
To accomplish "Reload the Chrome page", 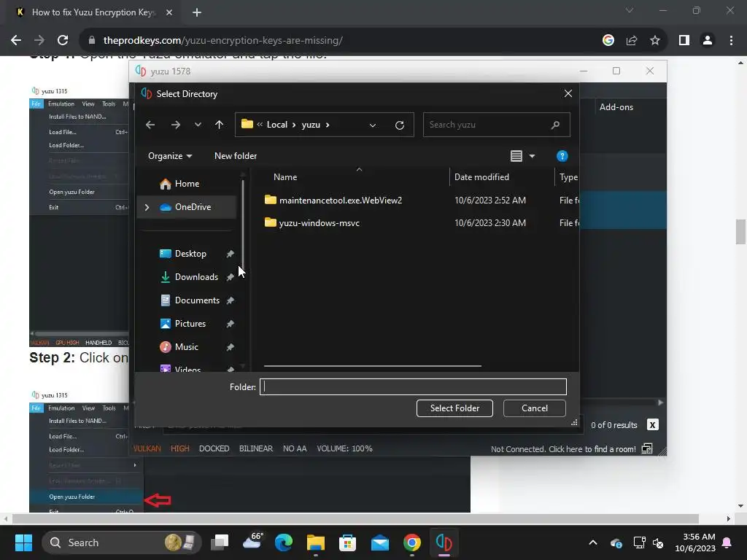I will pyautogui.click(x=63, y=41).
